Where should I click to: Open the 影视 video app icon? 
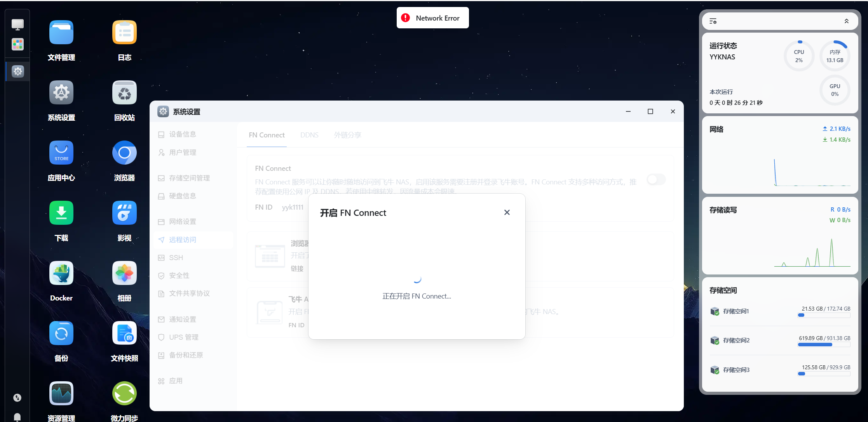tap(124, 213)
